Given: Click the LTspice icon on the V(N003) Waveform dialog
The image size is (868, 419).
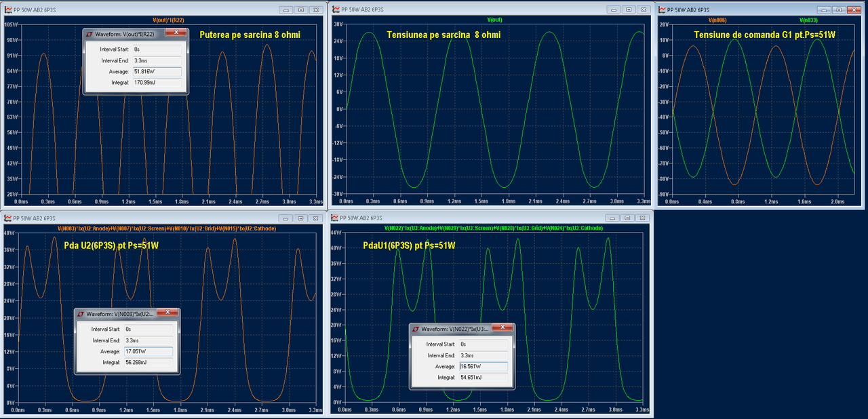Looking at the screenshot, I should point(80,314).
